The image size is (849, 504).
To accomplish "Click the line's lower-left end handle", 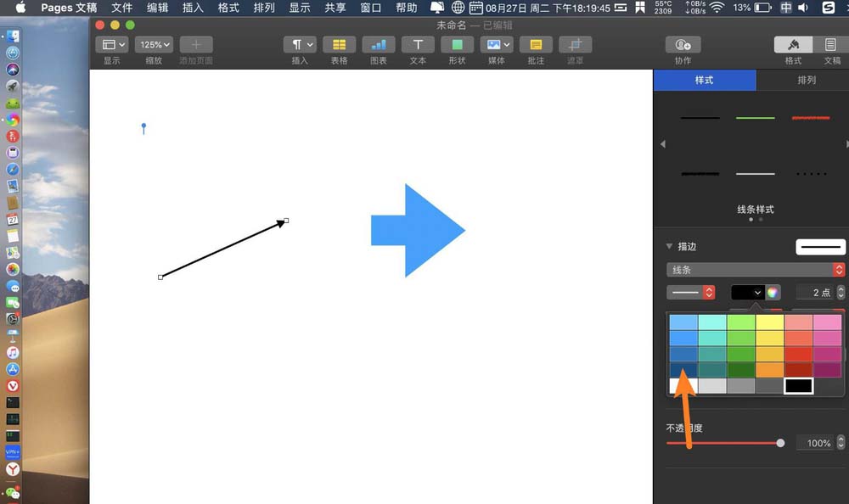I will pos(160,277).
